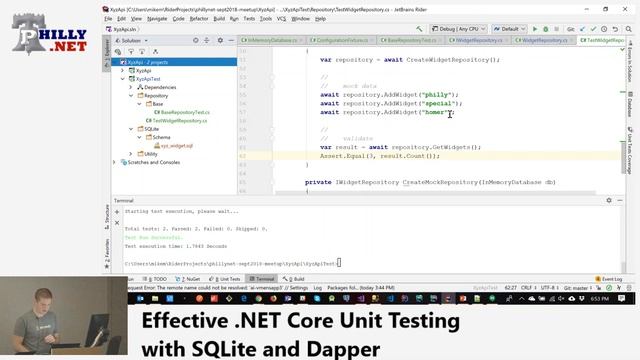The height and width of the screenshot is (360, 640).
Task: Expand the Utility folder
Action: tap(131, 154)
